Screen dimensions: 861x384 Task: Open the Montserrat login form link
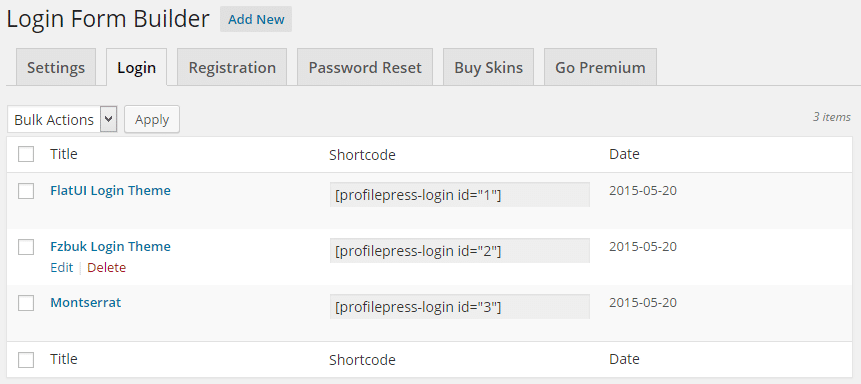point(86,302)
